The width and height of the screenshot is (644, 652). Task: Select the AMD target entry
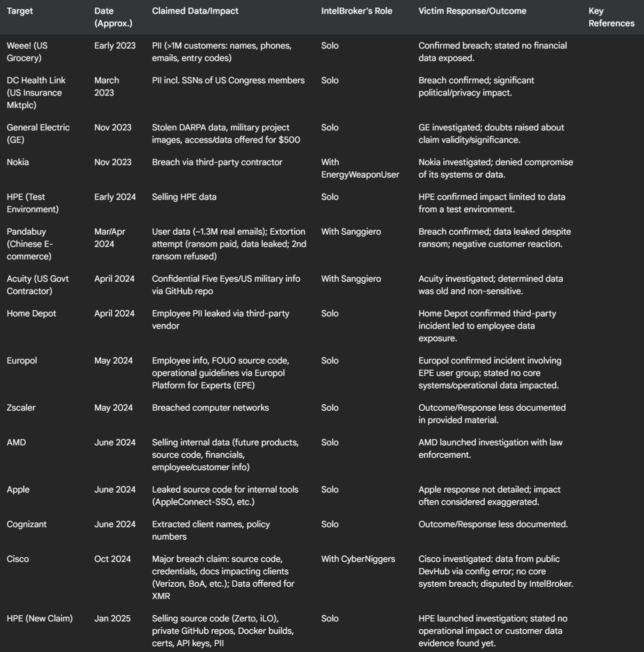(x=16, y=442)
